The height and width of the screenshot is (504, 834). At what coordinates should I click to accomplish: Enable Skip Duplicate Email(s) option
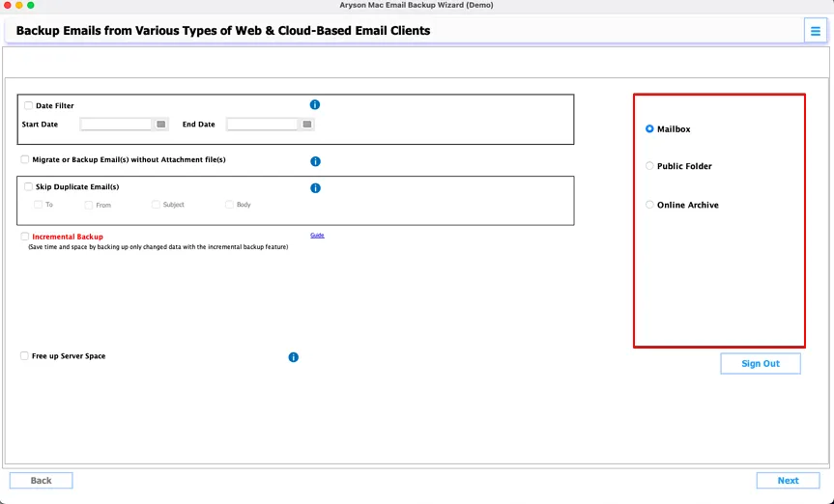[x=28, y=186]
